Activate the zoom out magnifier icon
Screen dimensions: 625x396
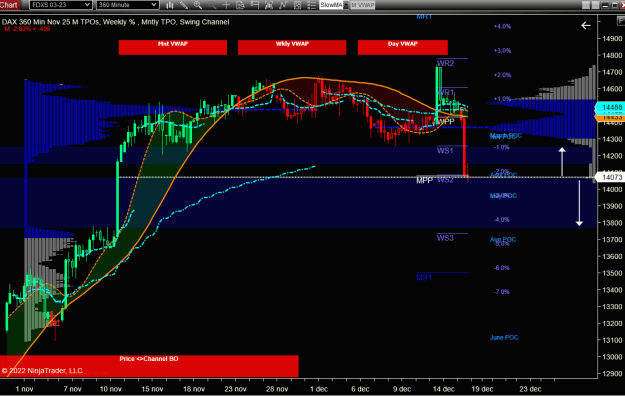point(212,5)
